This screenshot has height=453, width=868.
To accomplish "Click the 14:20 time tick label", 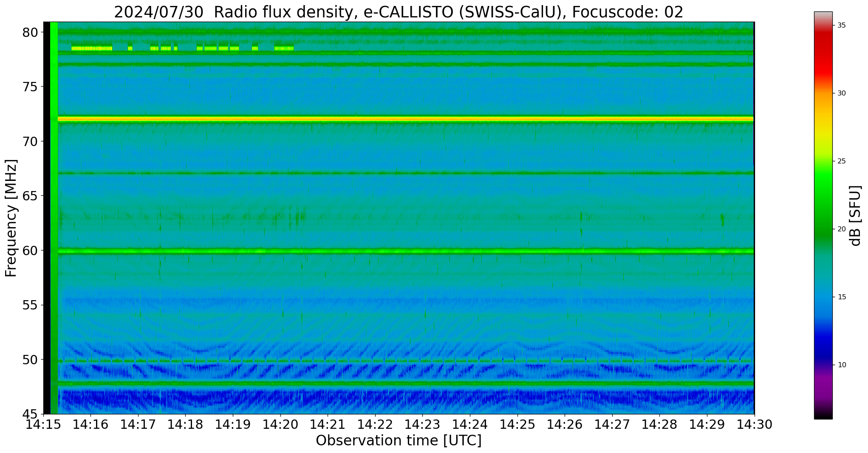I will click(x=280, y=425).
